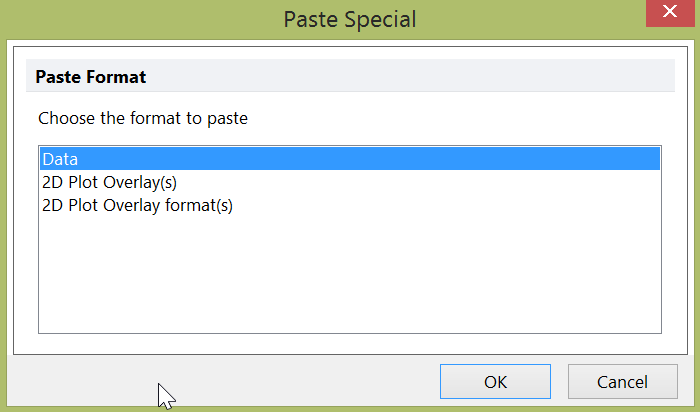Viewport: 700px width, 412px height.
Task: Select the Data format entry
Action: coord(60,159)
